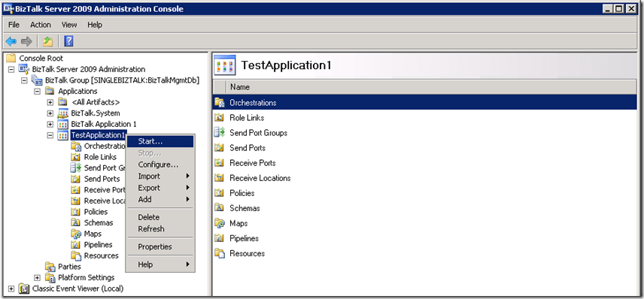Click the BizTalk.System application icon in the tree
644x299 pixels.
pos(63,113)
